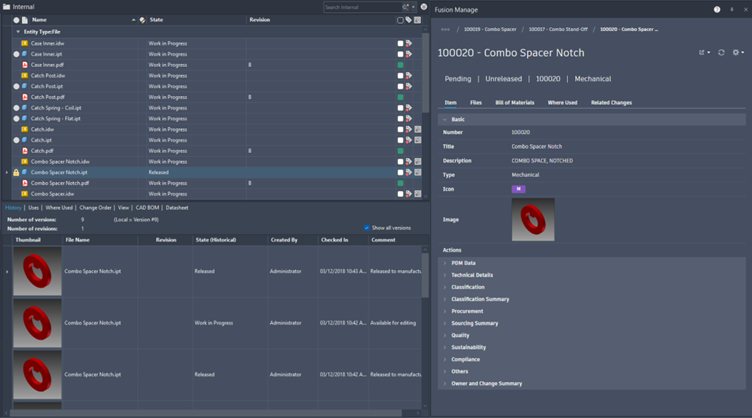752x418 pixels.
Task: Open the Where Used tab in lower file panel
Action: point(59,208)
